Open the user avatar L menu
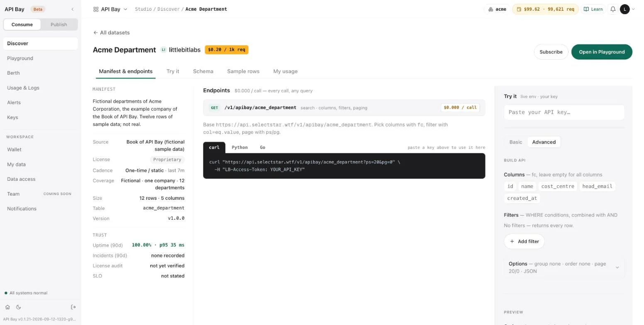This screenshot has height=325, width=644. 624,9
